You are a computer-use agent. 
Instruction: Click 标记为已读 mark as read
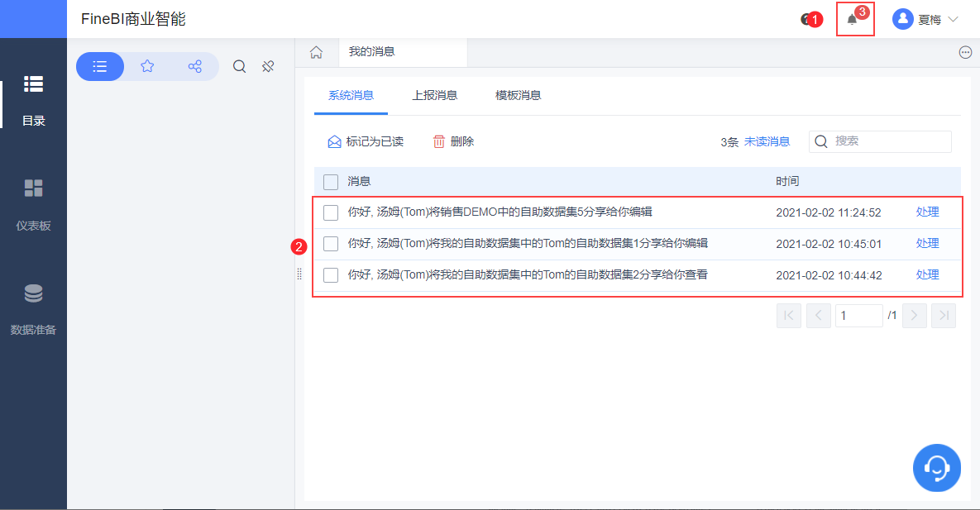(366, 142)
